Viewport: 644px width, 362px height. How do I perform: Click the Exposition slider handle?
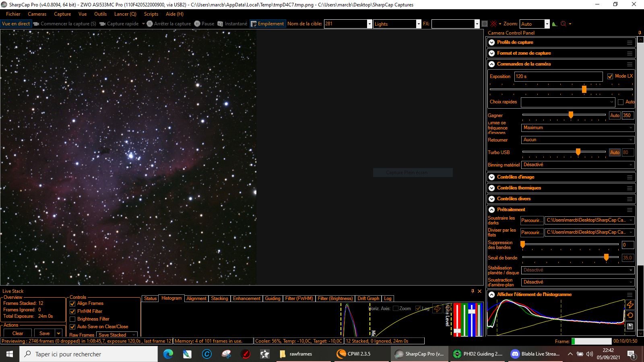(x=584, y=89)
